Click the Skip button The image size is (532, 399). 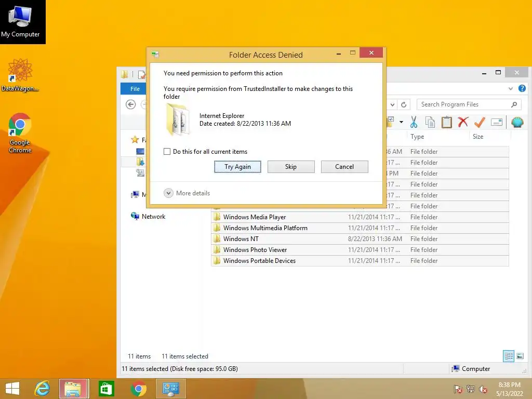click(291, 167)
